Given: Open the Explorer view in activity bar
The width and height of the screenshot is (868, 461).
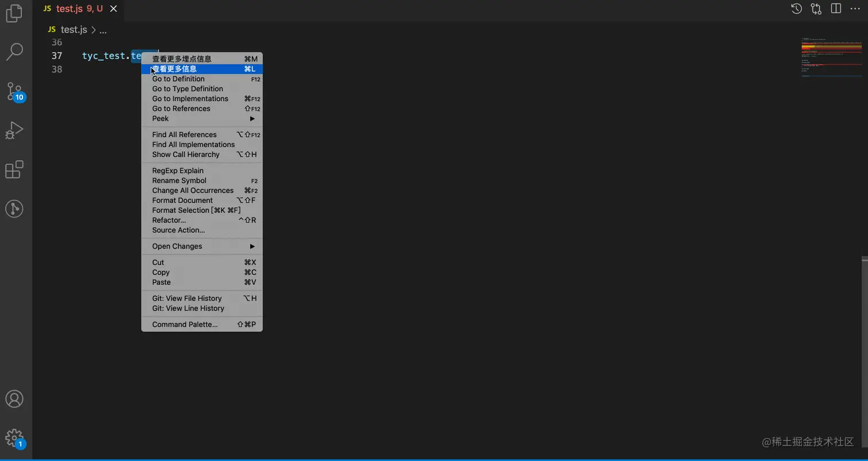Looking at the screenshot, I should 14,13.
